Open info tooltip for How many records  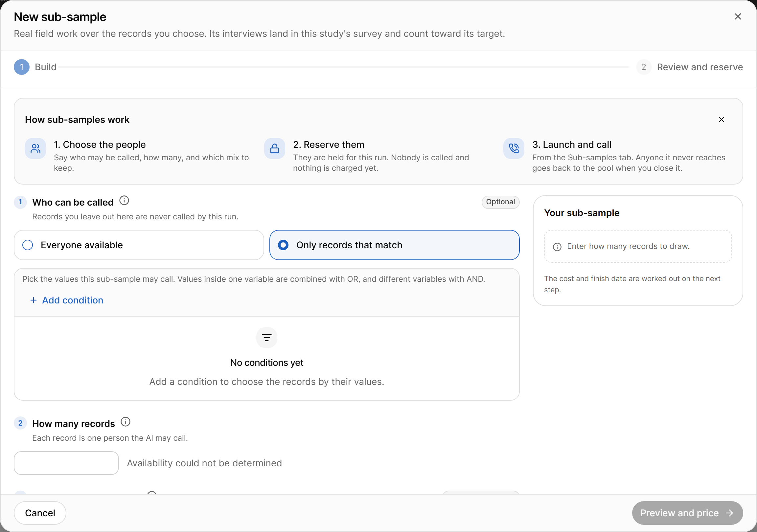click(125, 422)
